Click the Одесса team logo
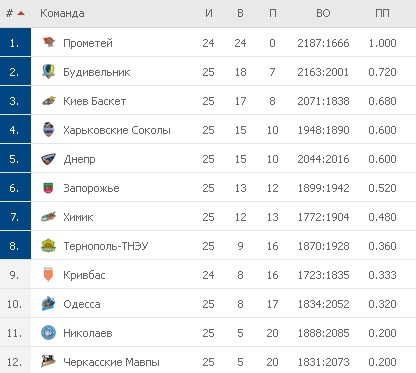Viewport: 416px width, 373px height. tap(49, 304)
